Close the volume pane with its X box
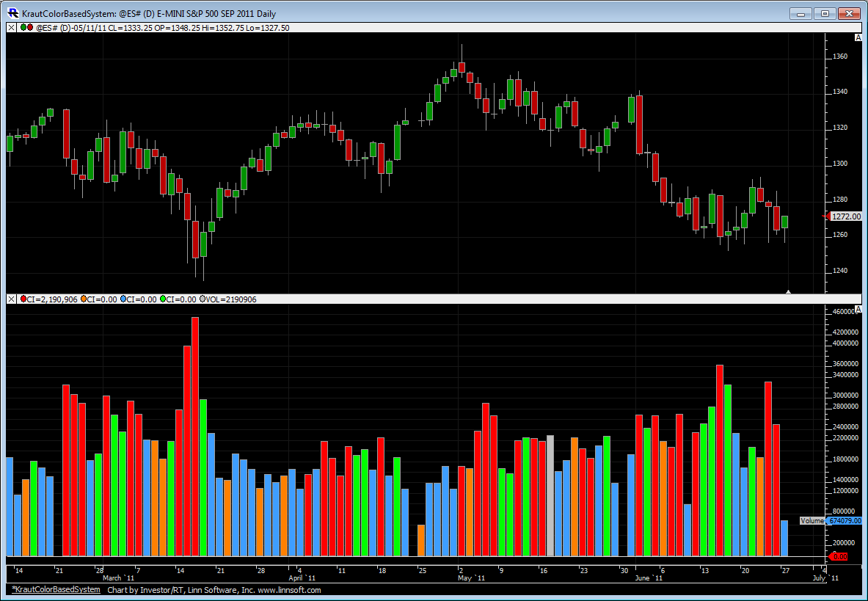 coord(11,299)
